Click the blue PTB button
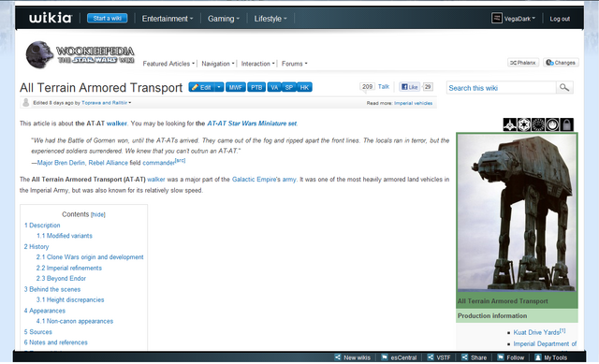Screen dimensions: 599x364 coord(256,87)
